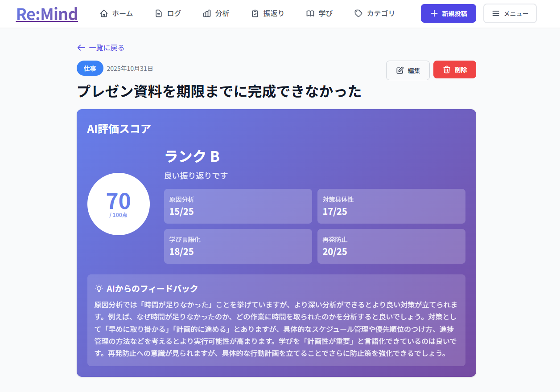Click the 一覧に戻る link
The width and height of the screenshot is (560, 392).
click(x=106, y=48)
